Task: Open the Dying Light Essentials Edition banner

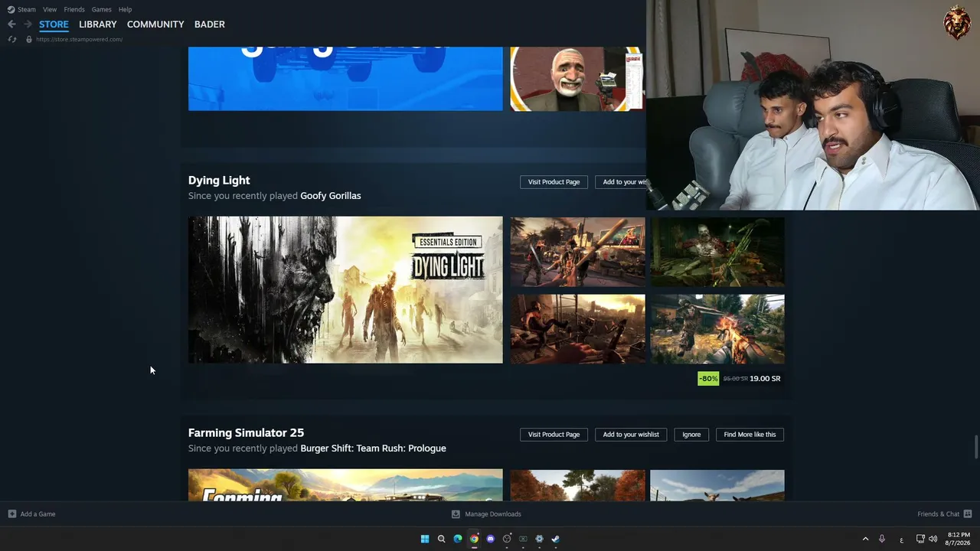Action: pyautogui.click(x=345, y=290)
